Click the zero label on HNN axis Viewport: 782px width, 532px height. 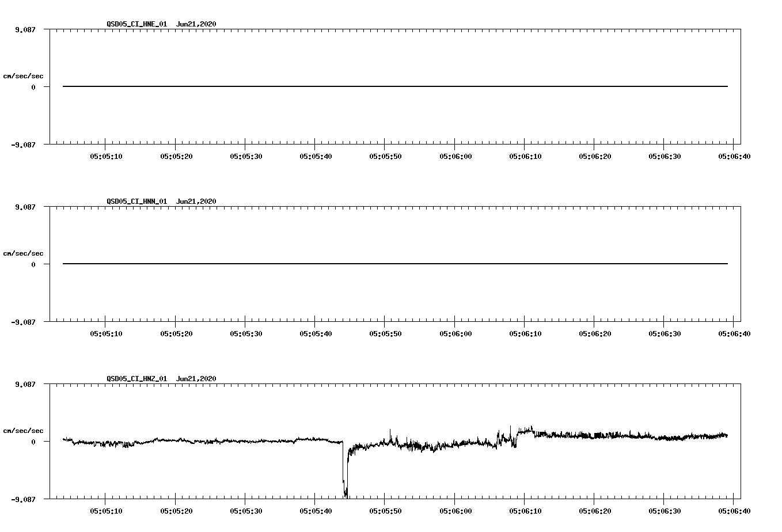coord(33,265)
